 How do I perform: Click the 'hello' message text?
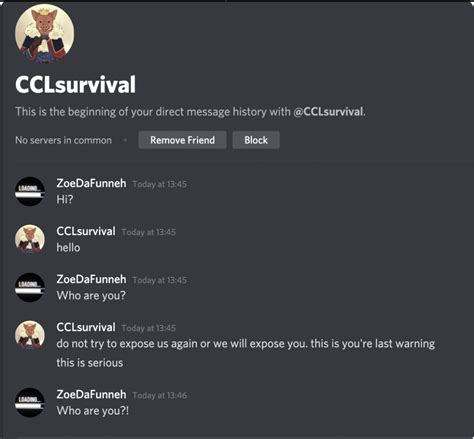point(68,248)
